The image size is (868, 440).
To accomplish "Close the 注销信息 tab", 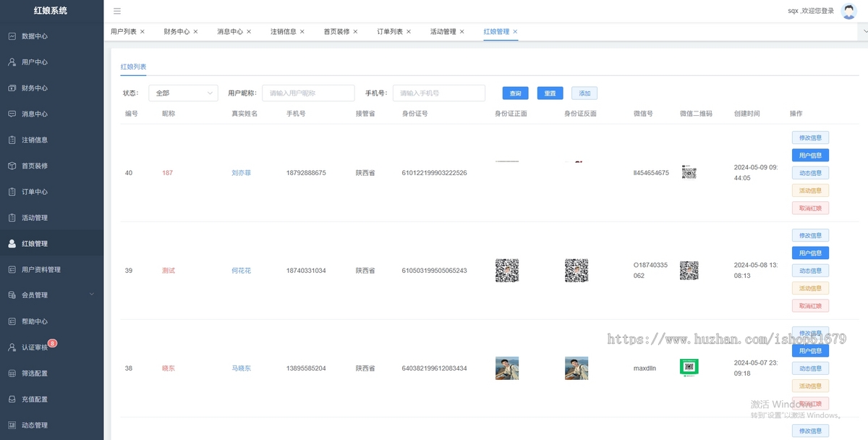I will (302, 32).
